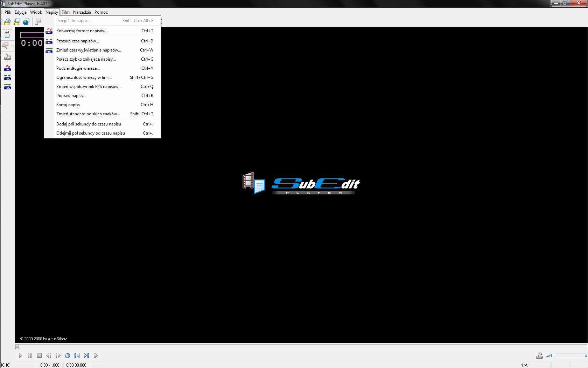
Task: Choose Ogranicz ilość wierszy w linii
Action: [x=102, y=77]
